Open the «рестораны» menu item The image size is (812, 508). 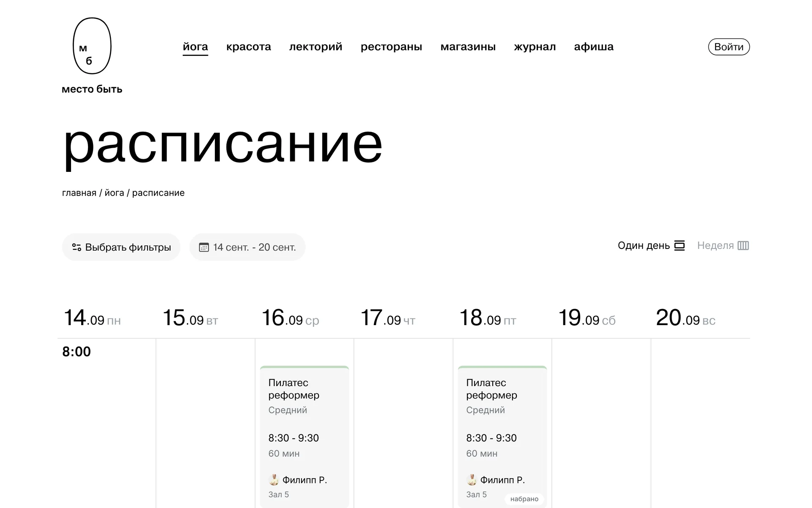[392, 47]
